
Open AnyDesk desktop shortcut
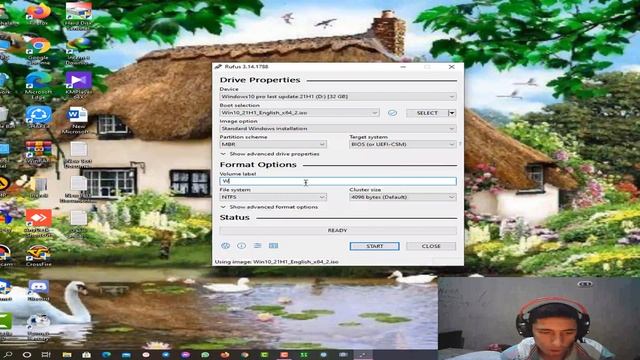[x=38, y=223]
